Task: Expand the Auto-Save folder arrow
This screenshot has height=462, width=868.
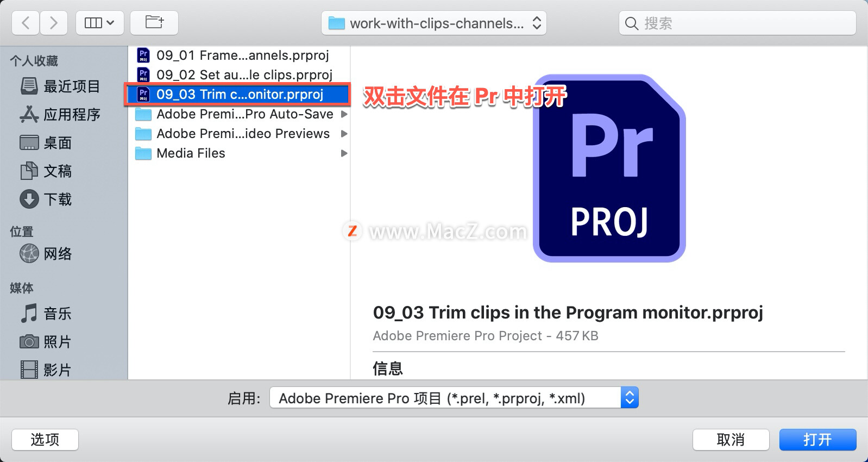Action: click(x=344, y=114)
